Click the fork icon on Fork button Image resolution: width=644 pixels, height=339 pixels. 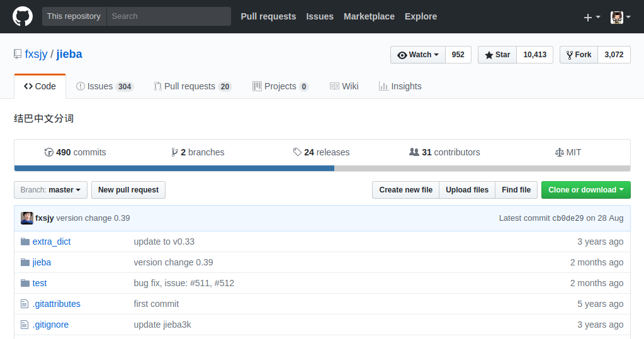point(569,55)
